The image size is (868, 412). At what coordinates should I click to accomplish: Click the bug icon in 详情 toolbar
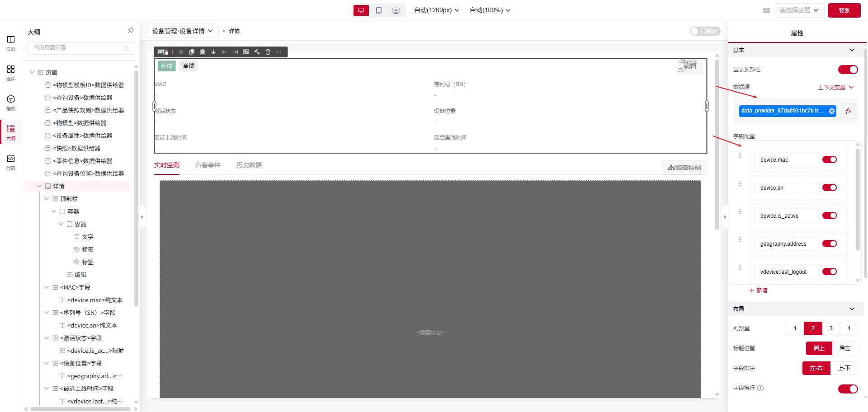pyautogui.click(x=203, y=52)
